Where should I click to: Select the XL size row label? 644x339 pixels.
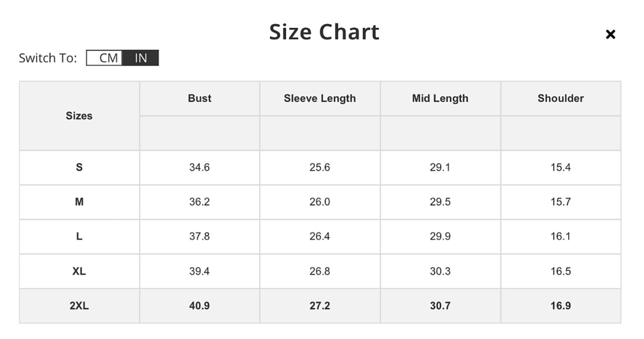pyautogui.click(x=79, y=271)
